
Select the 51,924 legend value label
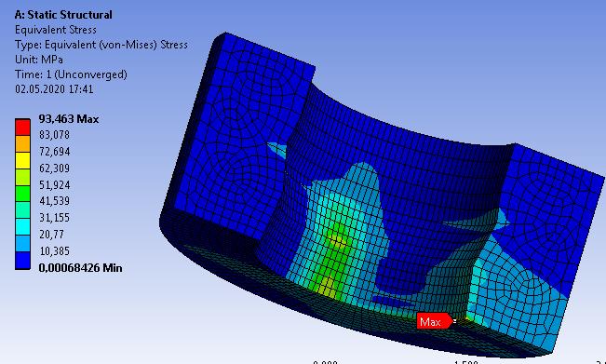click(55, 185)
